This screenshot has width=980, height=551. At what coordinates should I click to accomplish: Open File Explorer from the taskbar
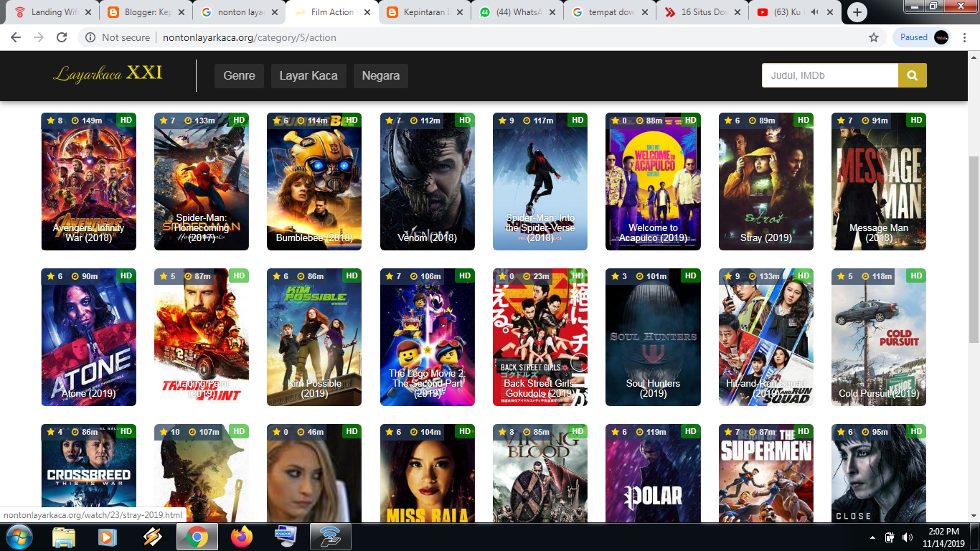point(64,537)
